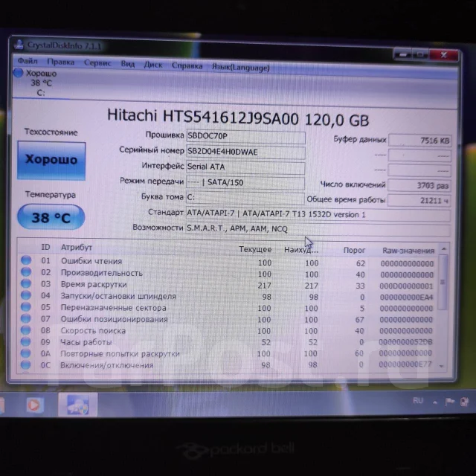Click CrystalDiskInfo taskbar button
Viewport: 476px width, 476px height.
pos(77,405)
